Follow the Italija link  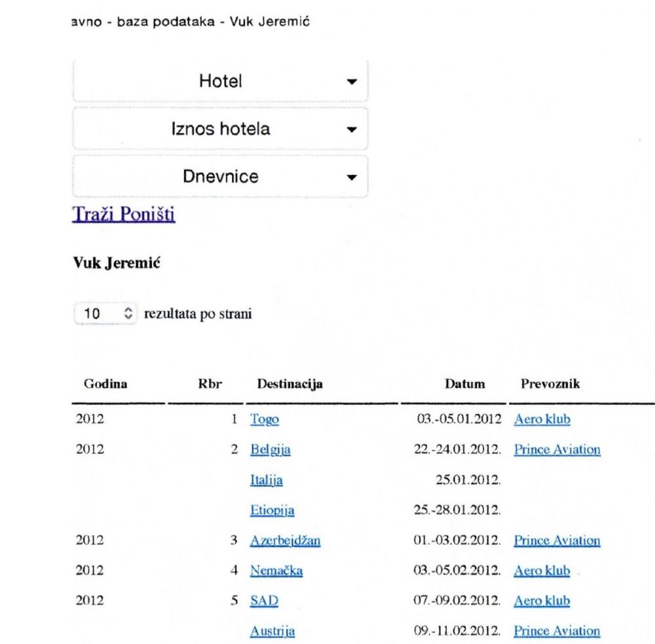tap(267, 480)
